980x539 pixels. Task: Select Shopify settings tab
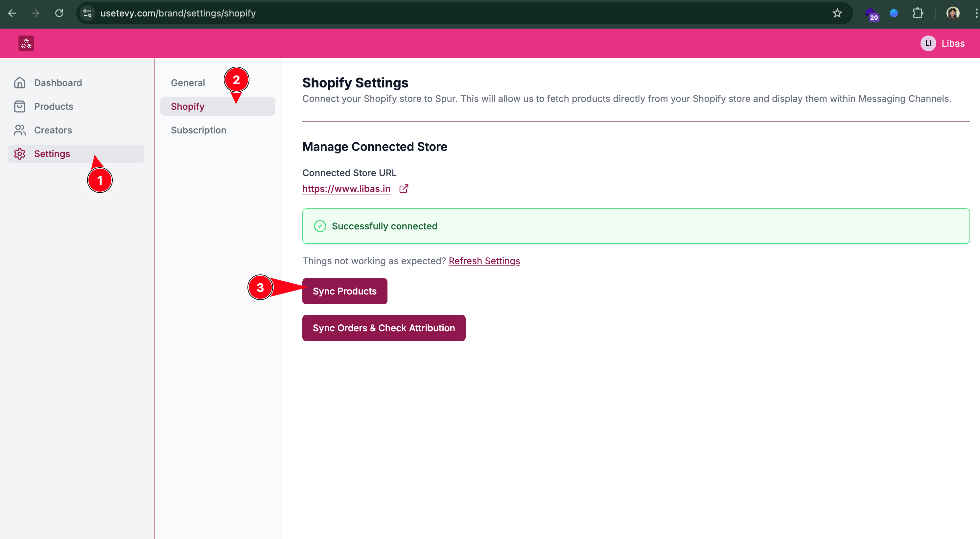(x=218, y=106)
